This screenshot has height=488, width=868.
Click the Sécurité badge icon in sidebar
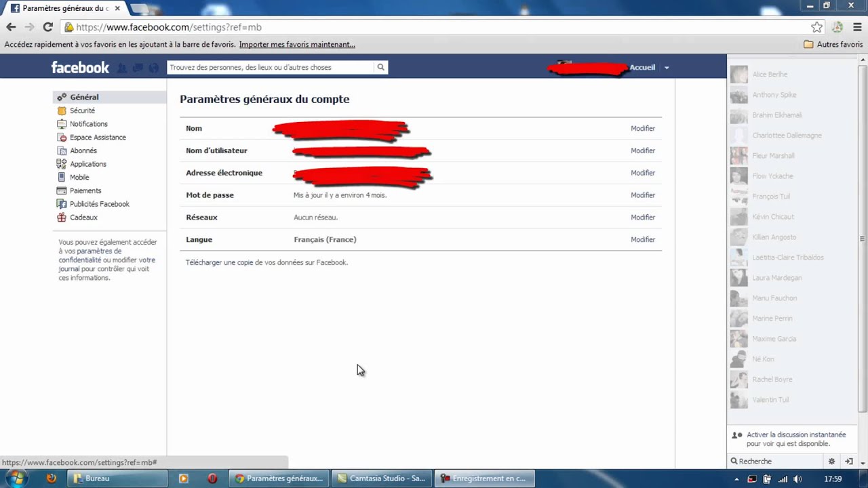pyautogui.click(x=62, y=110)
